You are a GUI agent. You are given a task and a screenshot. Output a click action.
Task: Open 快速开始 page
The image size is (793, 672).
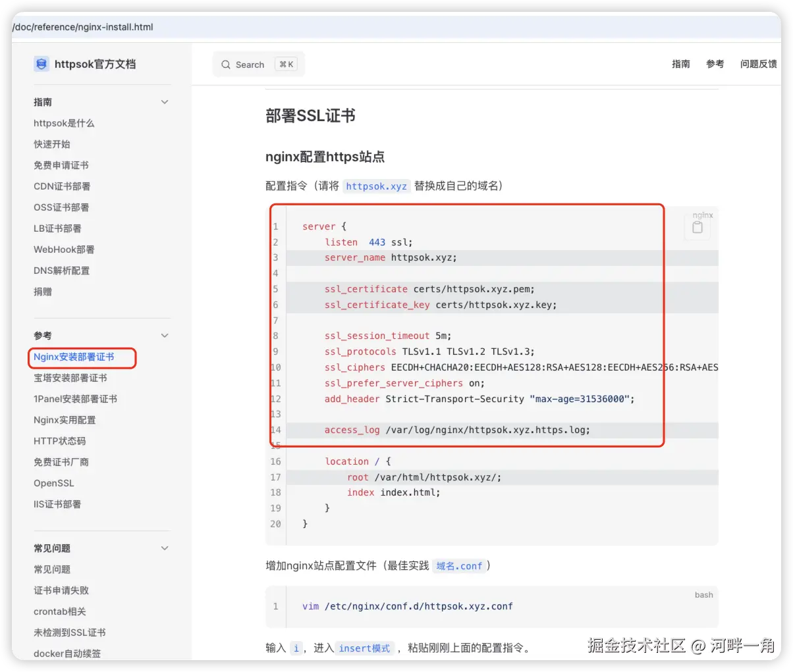[x=52, y=144]
